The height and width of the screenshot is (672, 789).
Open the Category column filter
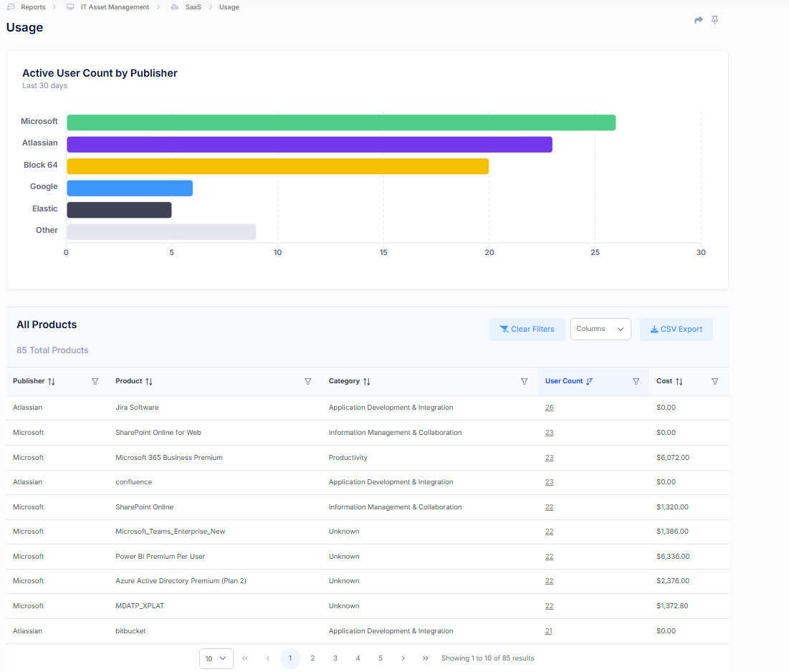coord(524,382)
